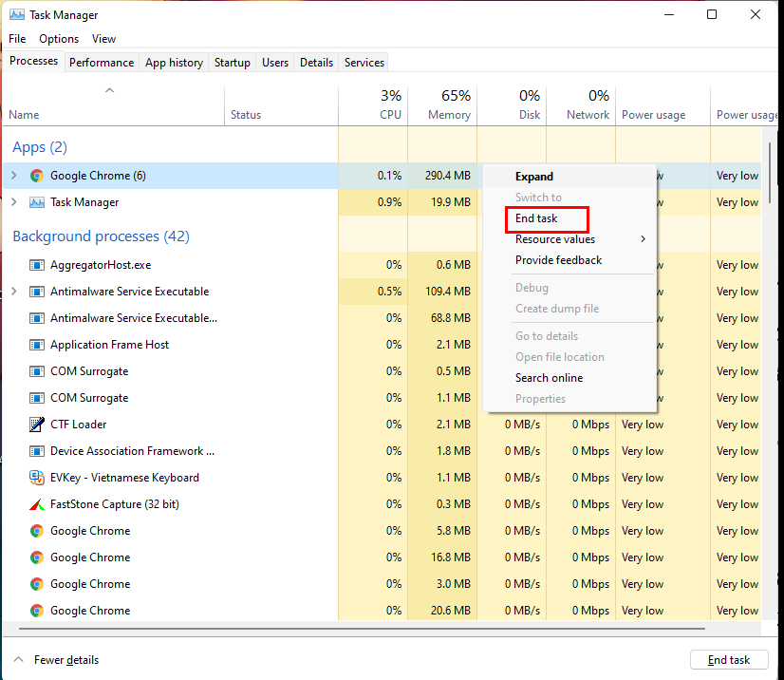Switch to the App history tab
The height and width of the screenshot is (680, 784).
(x=174, y=63)
